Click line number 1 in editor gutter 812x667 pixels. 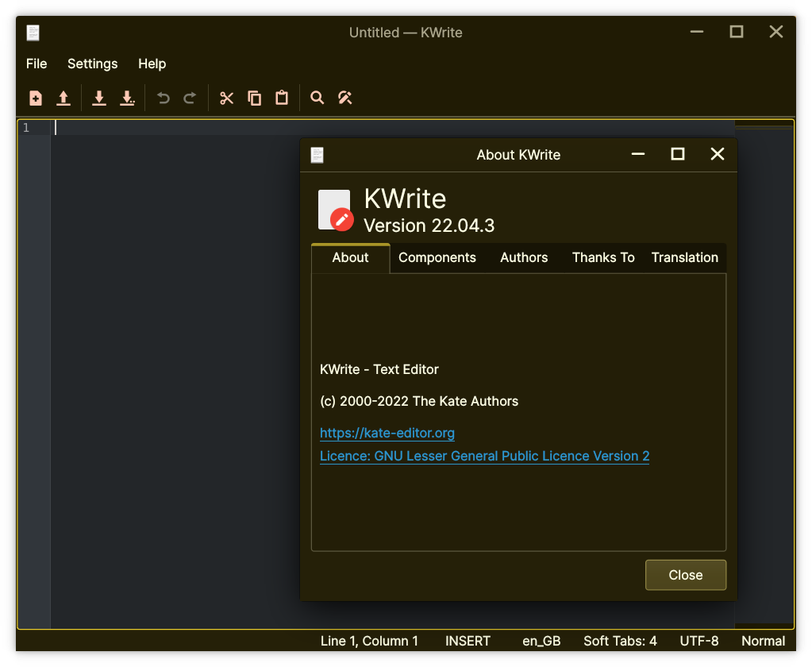26,128
